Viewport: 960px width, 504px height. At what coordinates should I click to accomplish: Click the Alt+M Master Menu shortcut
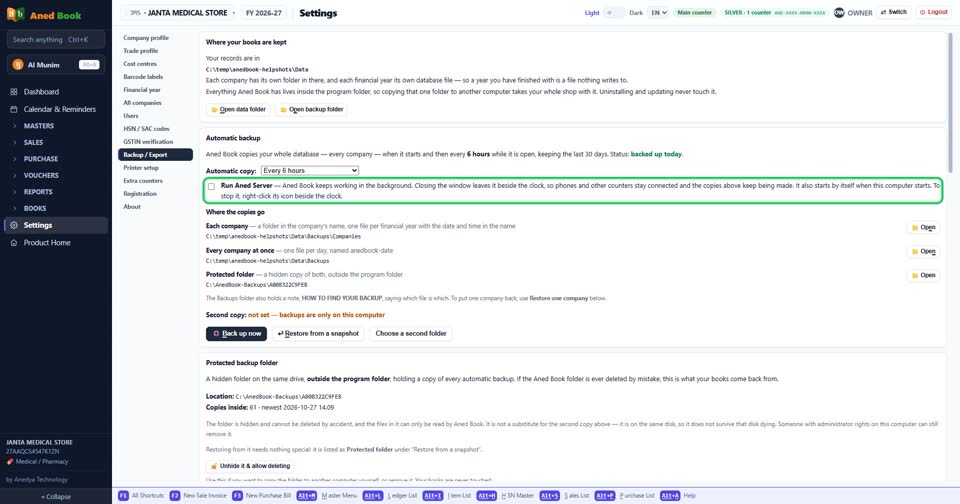(327, 495)
